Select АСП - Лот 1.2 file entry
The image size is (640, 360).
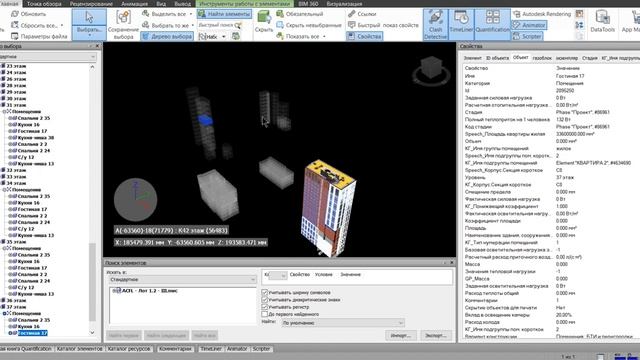click(149, 291)
